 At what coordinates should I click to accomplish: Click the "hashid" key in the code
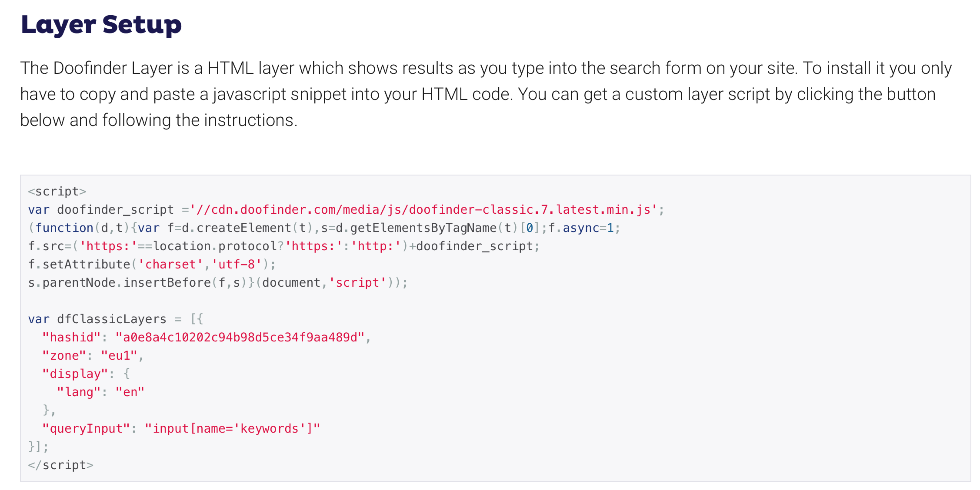(71, 338)
